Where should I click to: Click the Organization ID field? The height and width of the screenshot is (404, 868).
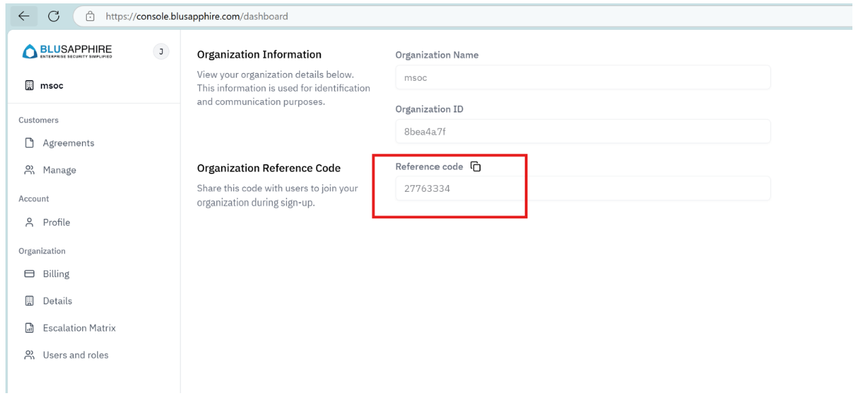coord(583,132)
